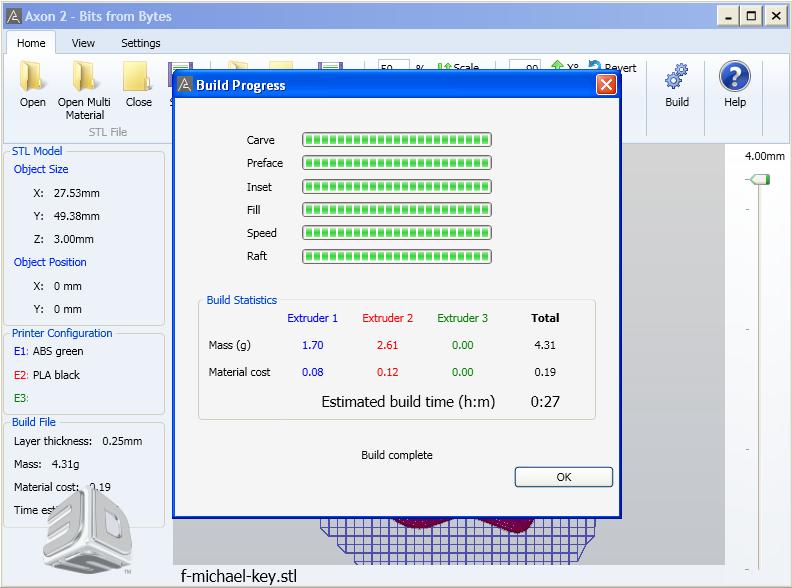Click the Extruder 1 column header

click(312, 318)
